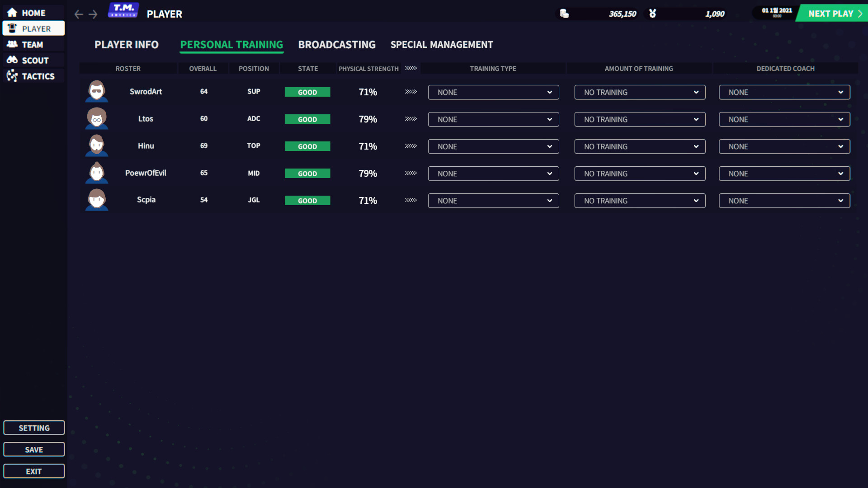Go back with the left arrow
868x488 pixels.
coord(79,14)
